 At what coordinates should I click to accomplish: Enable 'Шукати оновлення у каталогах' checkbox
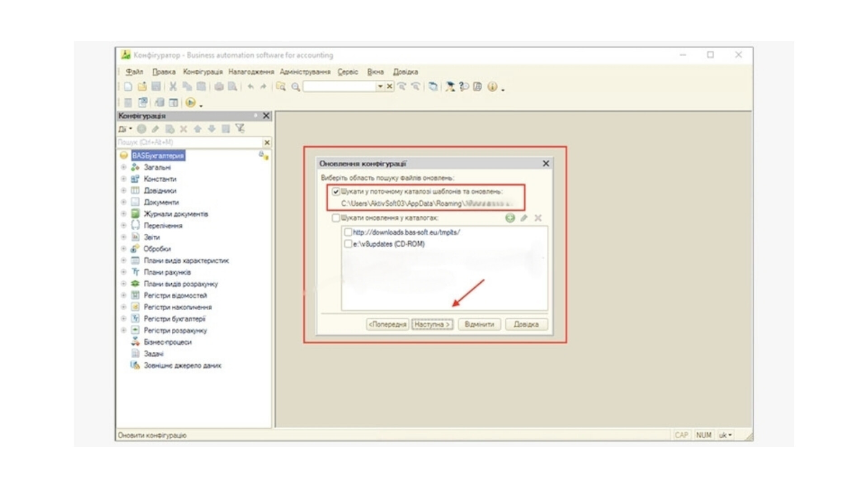pyautogui.click(x=336, y=218)
